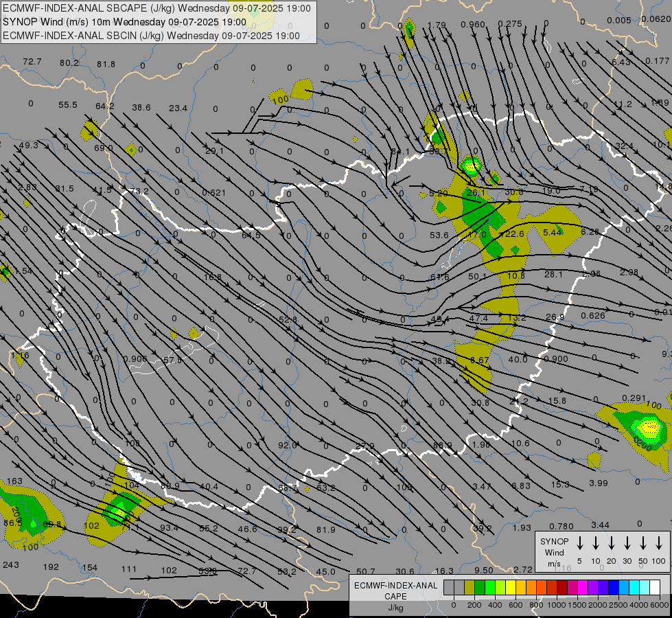
Task: Click the map value '92.0'
Action: point(287,445)
